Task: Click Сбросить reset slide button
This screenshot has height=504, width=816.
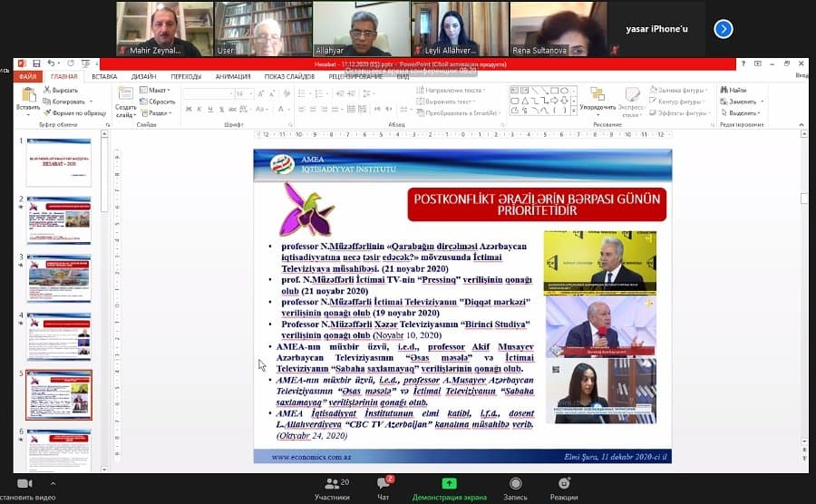Action: (158, 102)
